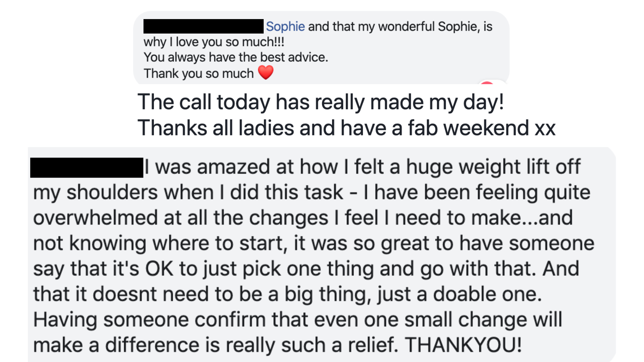
Task: Click the blue Sophie mention link
Action: pyautogui.click(x=285, y=26)
